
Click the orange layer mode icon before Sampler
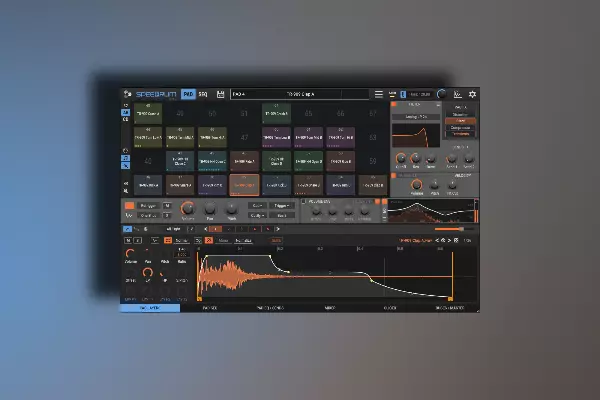(x=168, y=240)
